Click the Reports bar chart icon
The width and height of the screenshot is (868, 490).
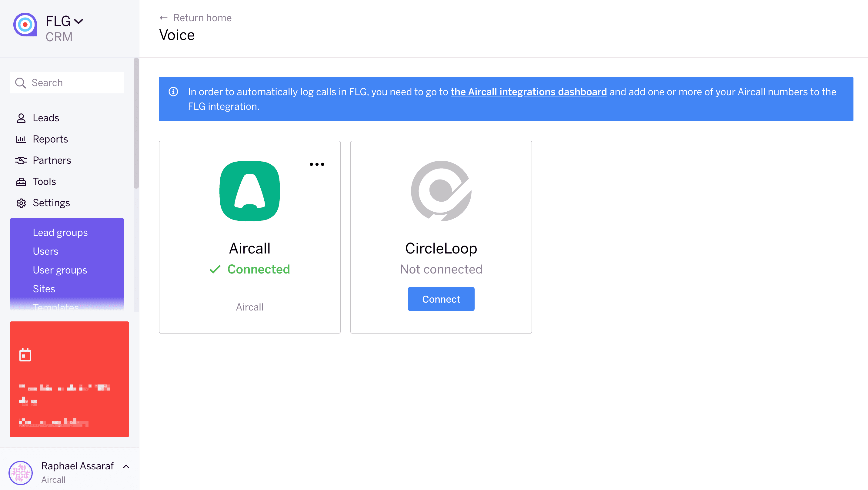(x=21, y=139)
